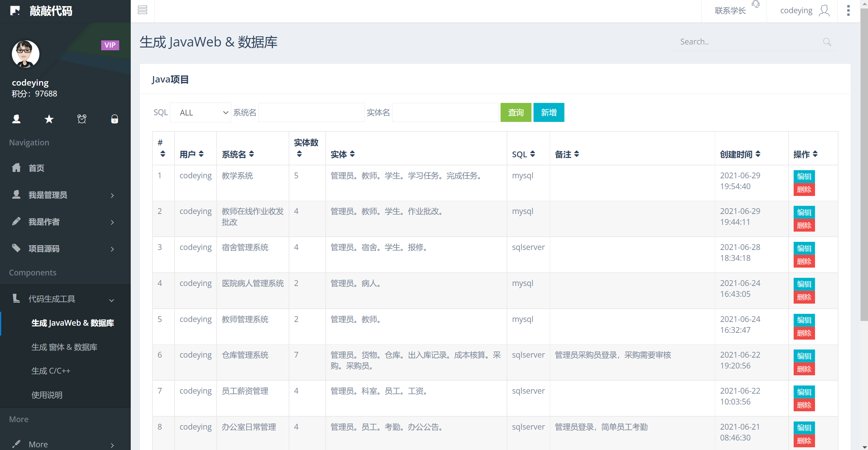Sort table by 操作 column
Viewport: 868px width, 450px height.
[815, 154]
